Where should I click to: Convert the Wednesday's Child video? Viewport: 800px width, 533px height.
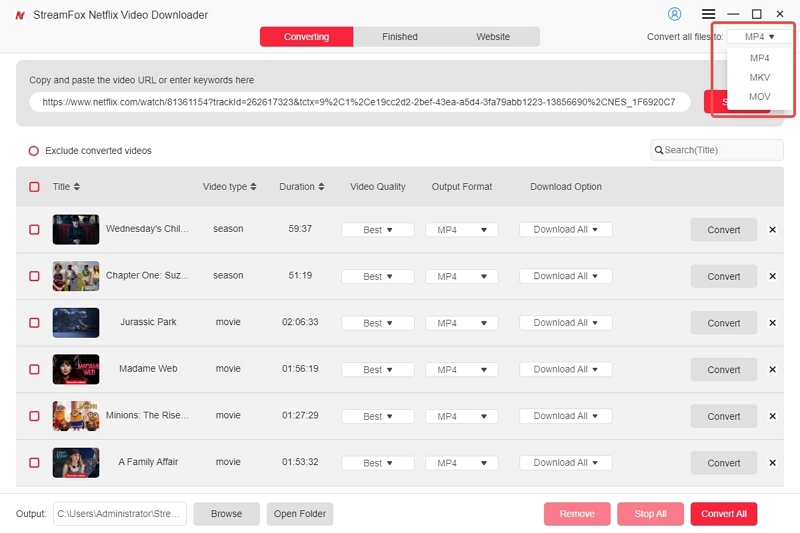(723, 230)
